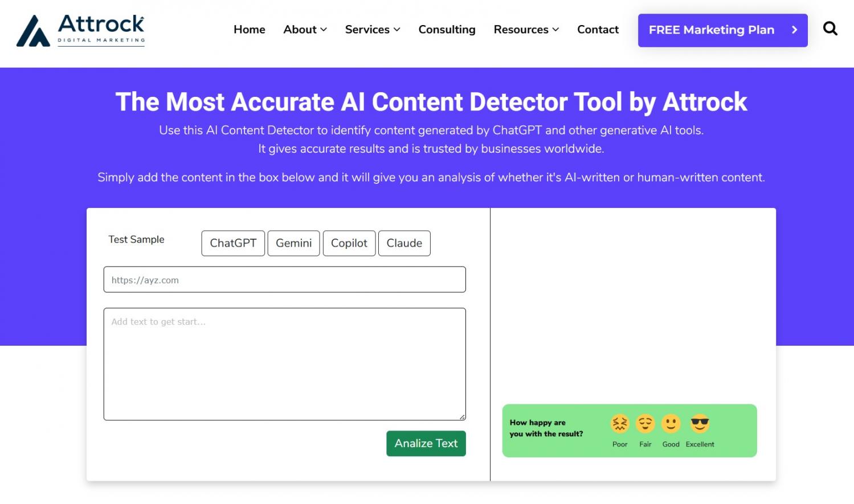Rate result with Poor emoji
Viewport: 854px width, 504px height.
point(619,424)
